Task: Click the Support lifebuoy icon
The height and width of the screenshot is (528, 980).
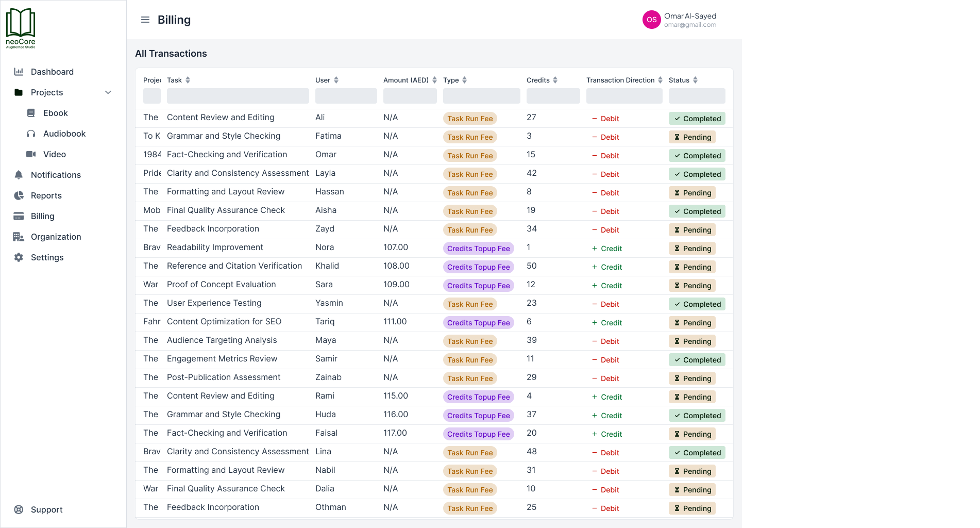Action: tap(19, 509)
